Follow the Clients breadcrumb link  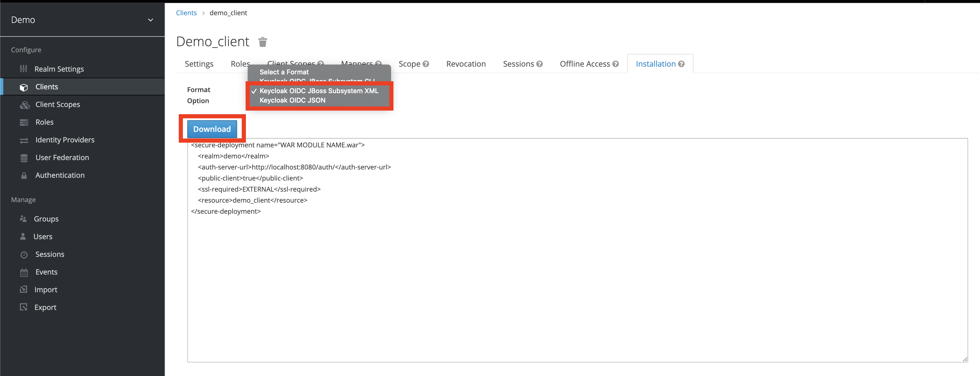tap(186, 13)
